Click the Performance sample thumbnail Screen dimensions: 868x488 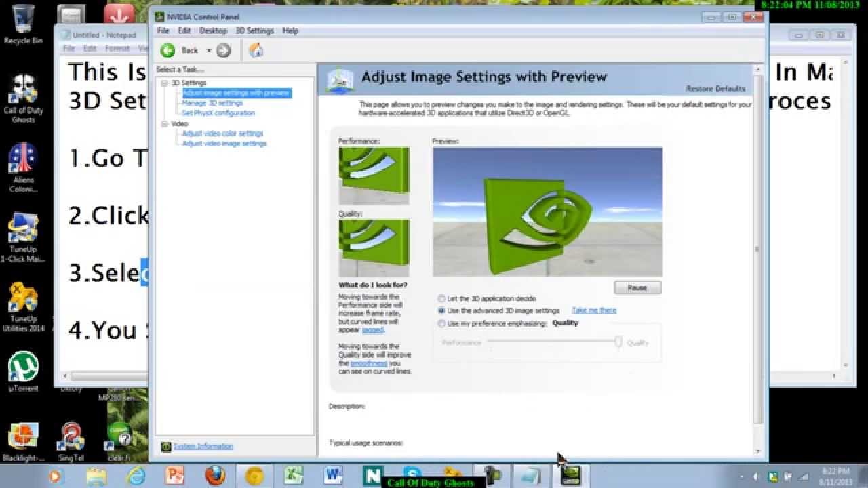374,175
